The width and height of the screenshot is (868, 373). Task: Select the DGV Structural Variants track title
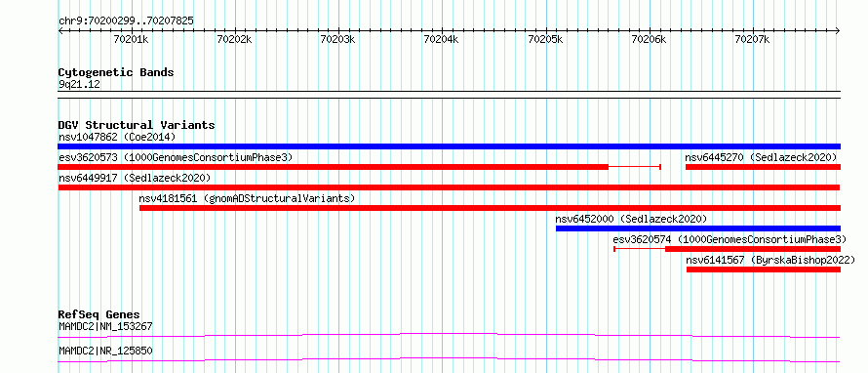pos(137,125)
